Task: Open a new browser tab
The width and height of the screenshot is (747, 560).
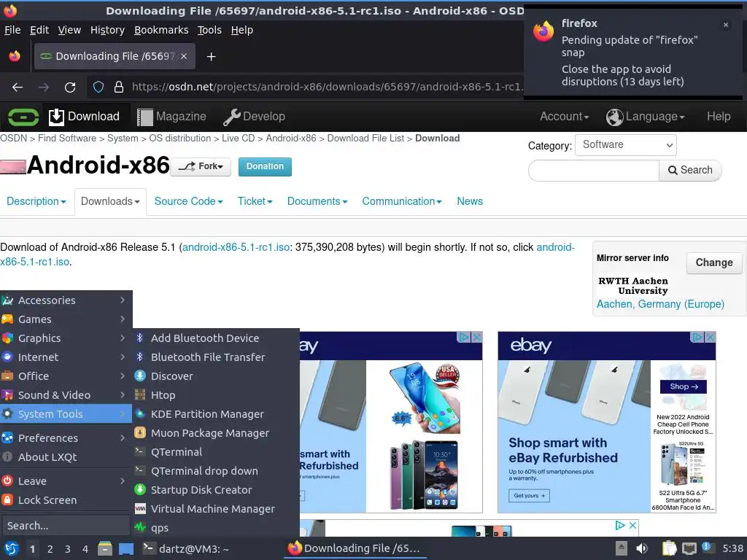Action: pyautogui.click(x=211, y=57)
